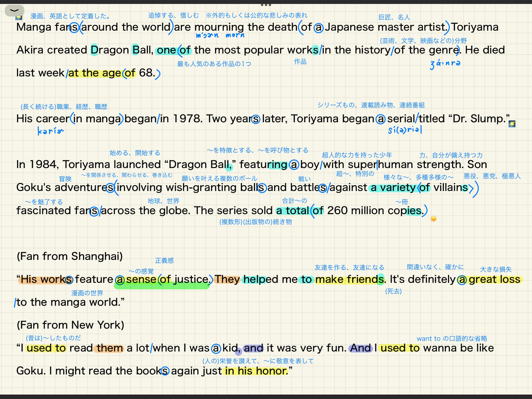
Task: Tap the orange-highlighted word "them"
Action: (110, 348)
